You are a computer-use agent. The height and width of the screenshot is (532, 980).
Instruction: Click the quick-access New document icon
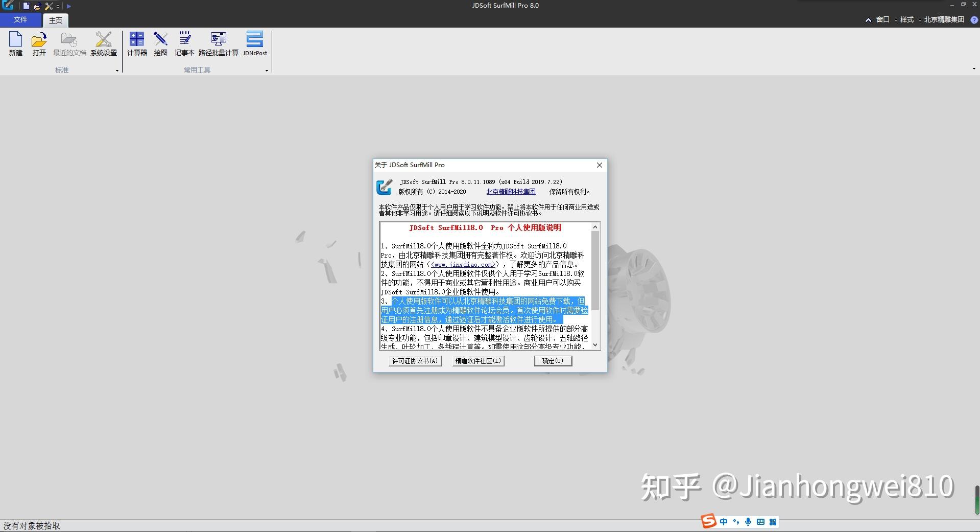click(x=27, y=6)
